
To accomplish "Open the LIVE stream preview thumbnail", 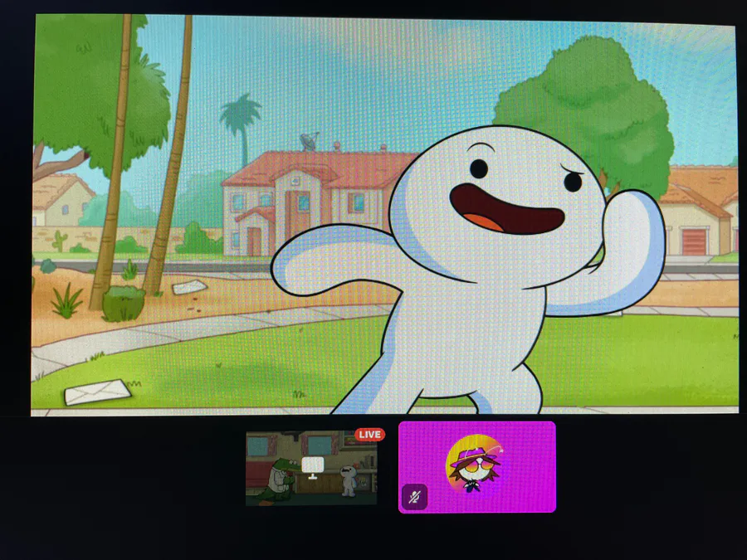I will coord(311,467).
